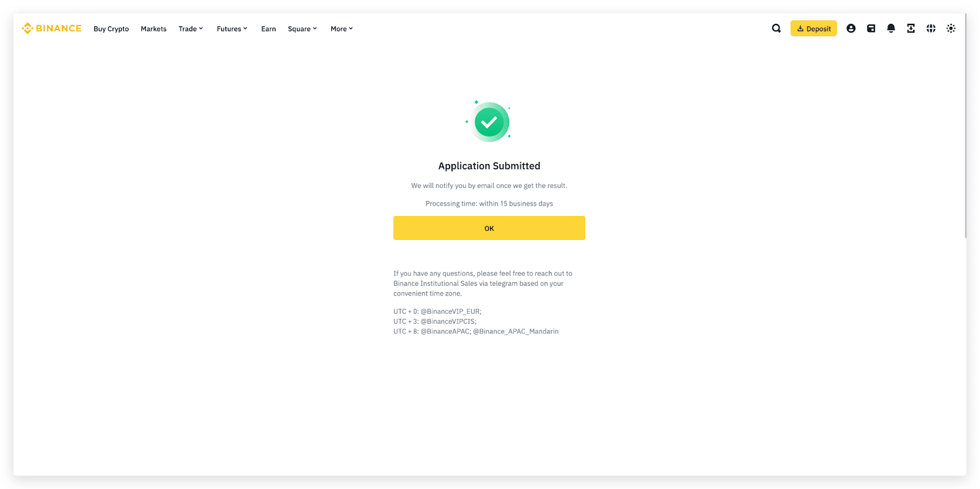Click the email notification message text

pos(489,185)
